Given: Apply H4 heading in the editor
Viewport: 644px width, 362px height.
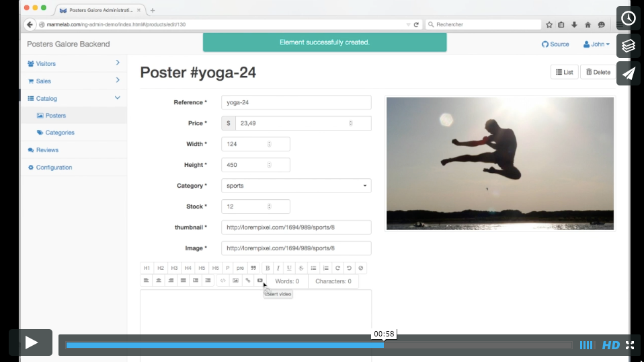Looking at the screenshot, I should click(188, 268).
